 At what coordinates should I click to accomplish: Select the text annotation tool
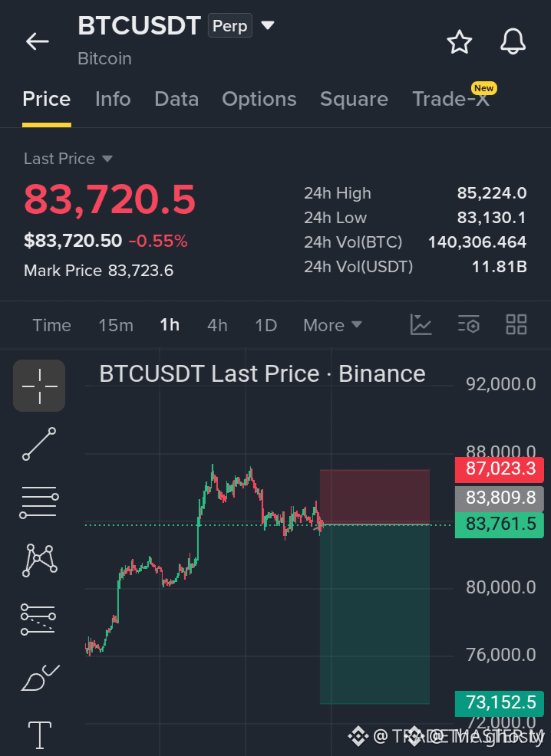tap(40, 735)
